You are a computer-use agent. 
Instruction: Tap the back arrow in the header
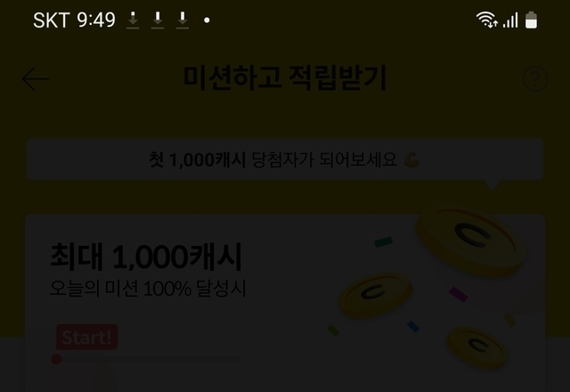pos(36,78)
